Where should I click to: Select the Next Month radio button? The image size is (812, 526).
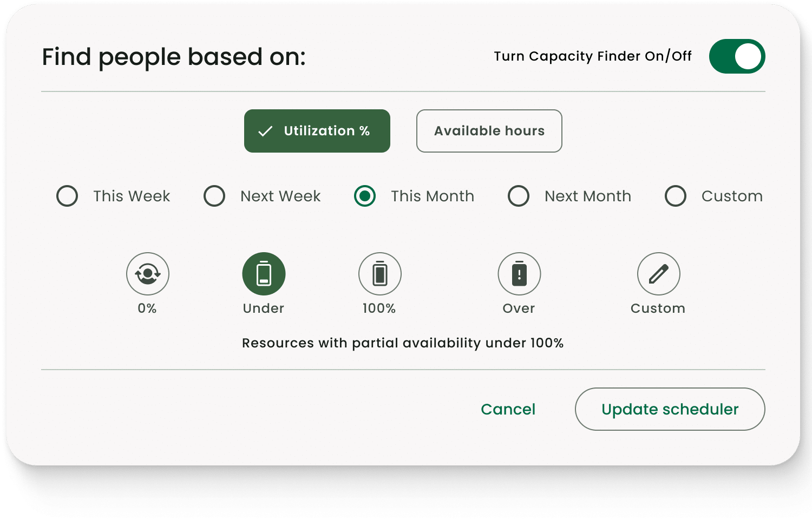(519, 196)
